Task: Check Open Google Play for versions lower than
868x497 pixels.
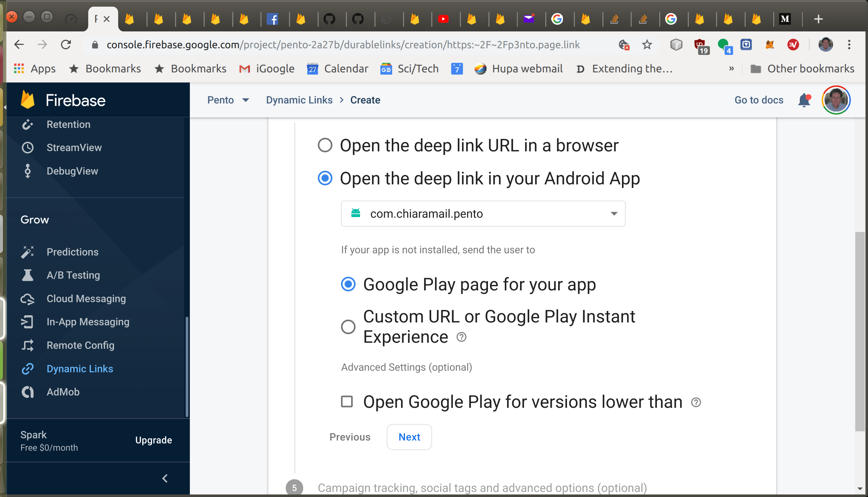Action: [x=347, y=401]
